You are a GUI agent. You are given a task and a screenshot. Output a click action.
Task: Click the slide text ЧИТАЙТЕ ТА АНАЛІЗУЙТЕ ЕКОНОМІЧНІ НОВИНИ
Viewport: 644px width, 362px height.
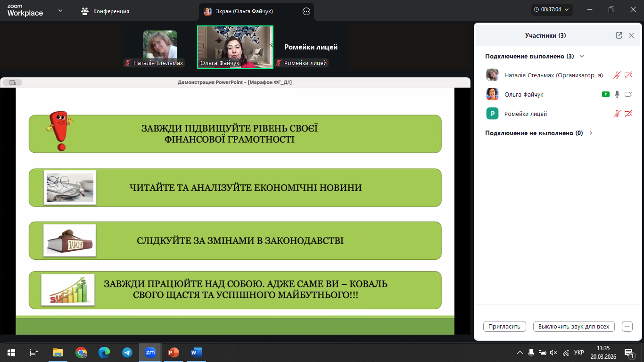pos(246,188)
